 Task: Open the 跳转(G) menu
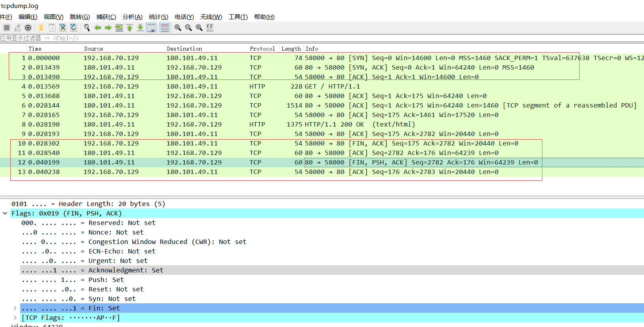pos(80,17)
